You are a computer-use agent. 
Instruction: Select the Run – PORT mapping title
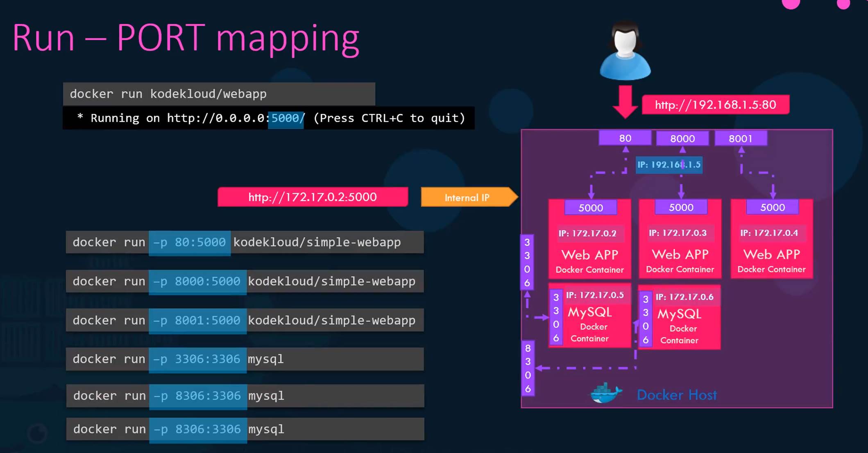(186, 39)
